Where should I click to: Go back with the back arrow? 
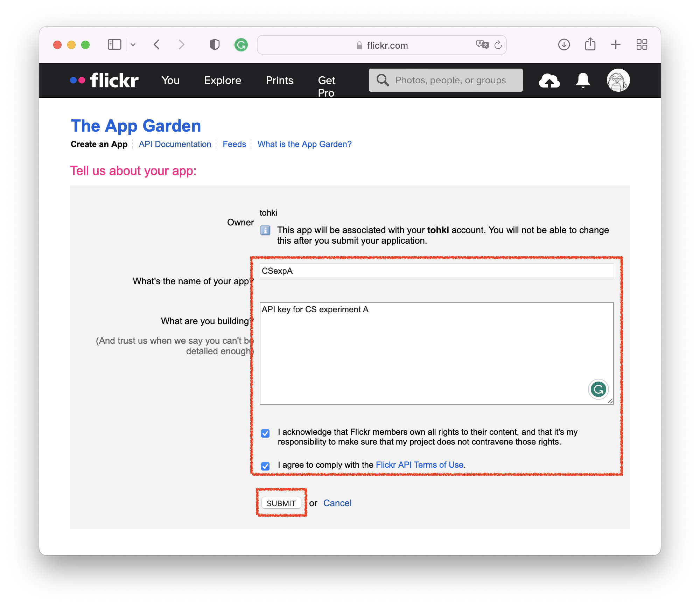pyautogui.click(x=157, y=45)
